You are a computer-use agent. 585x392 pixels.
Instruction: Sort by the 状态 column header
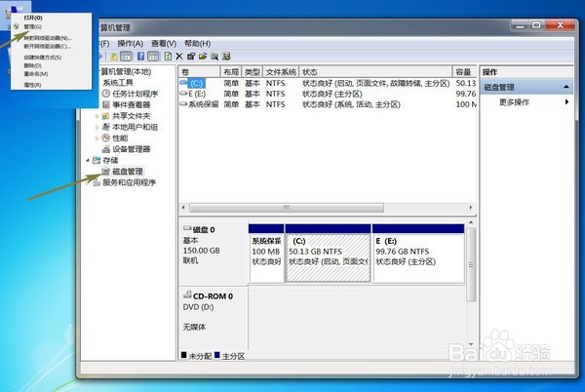coord(375,72)
